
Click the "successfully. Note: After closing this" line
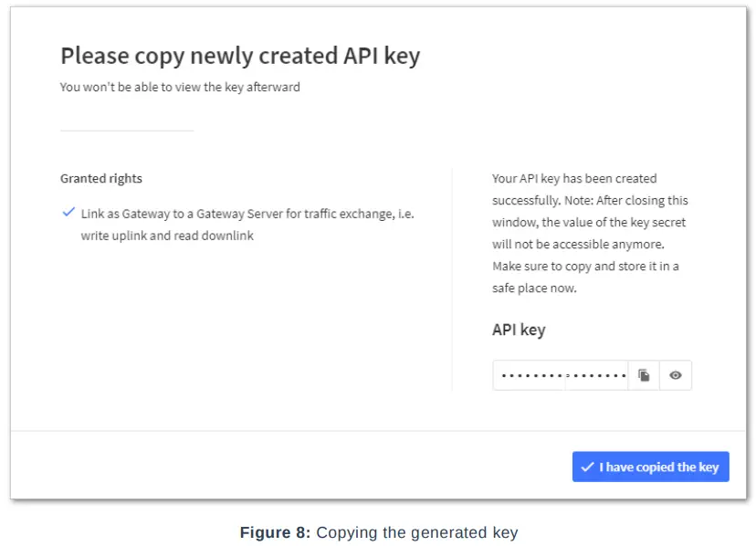click(x=590, y=200)
